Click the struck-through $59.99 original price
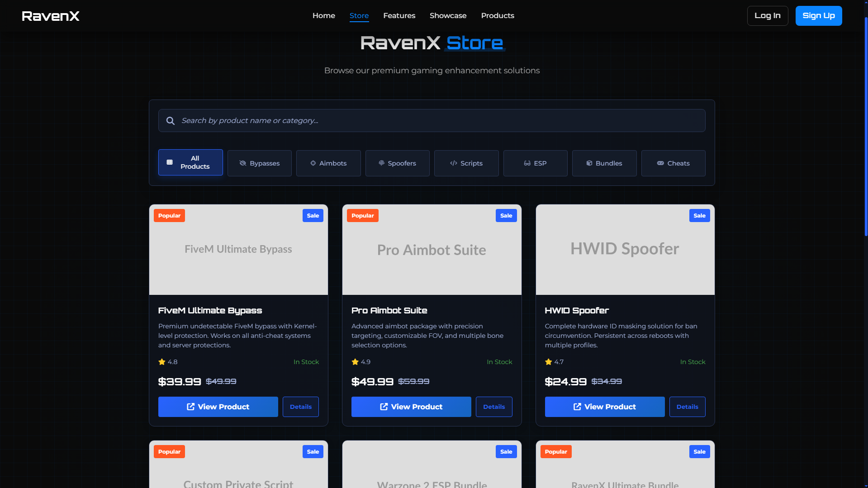 coord(414,382)
